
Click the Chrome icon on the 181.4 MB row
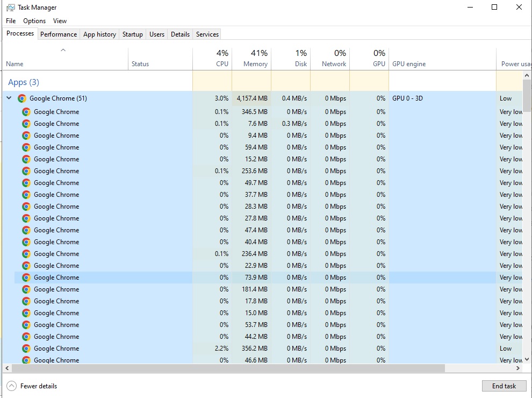[x=26, y=289]
